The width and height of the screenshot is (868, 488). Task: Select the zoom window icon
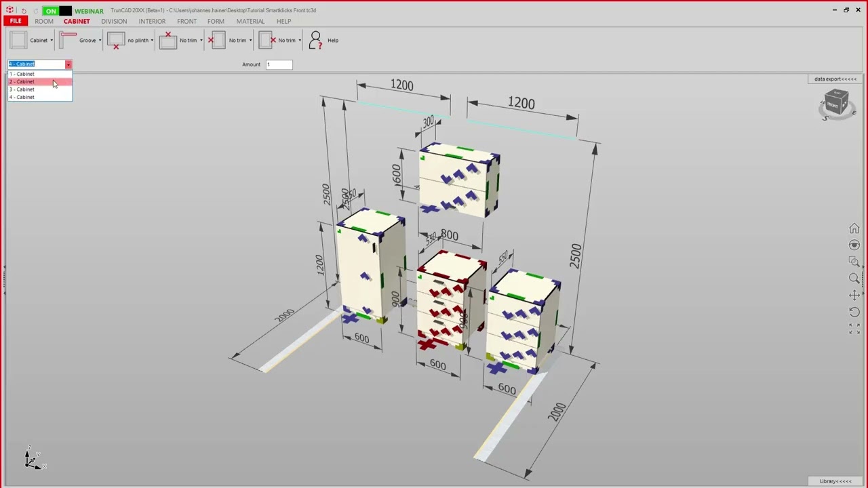tap(854, 262)
